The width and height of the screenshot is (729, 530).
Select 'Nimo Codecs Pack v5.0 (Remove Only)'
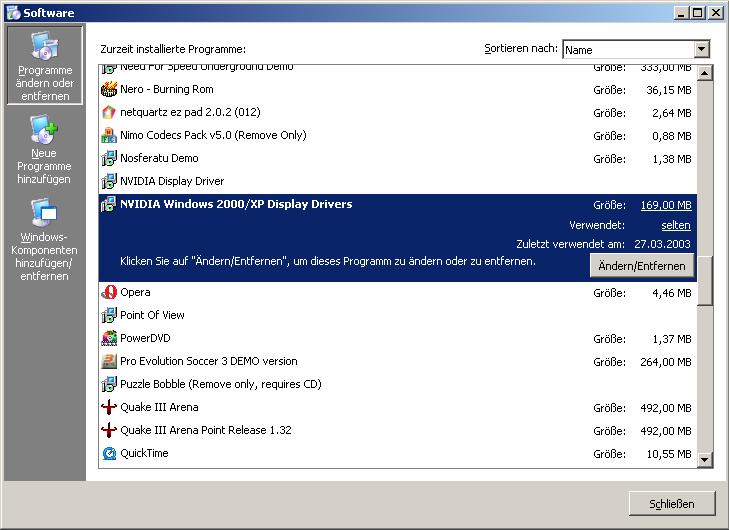click(x=398, y=135)
